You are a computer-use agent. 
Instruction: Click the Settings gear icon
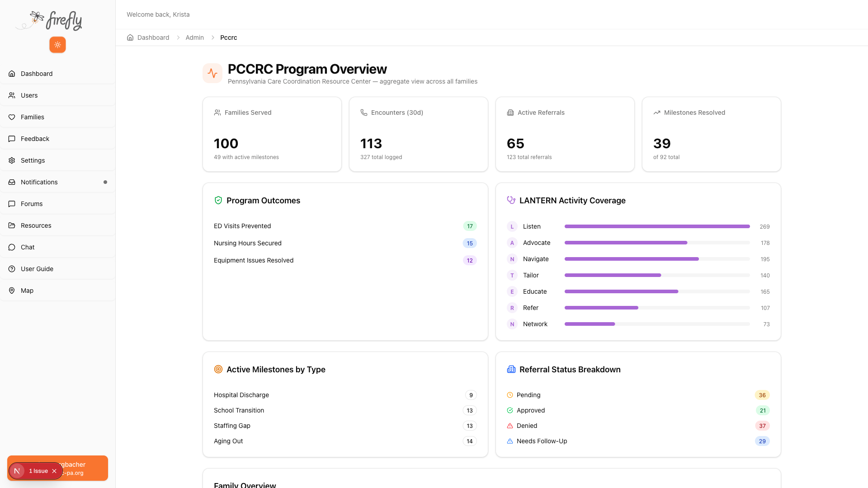tap(12, 160)
